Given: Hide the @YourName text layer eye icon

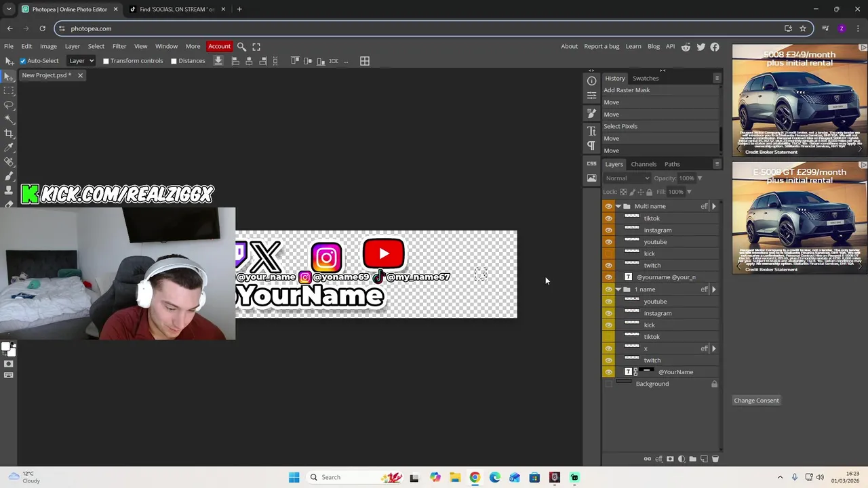Looking at the screenshot, I should [x=608, y=372].
